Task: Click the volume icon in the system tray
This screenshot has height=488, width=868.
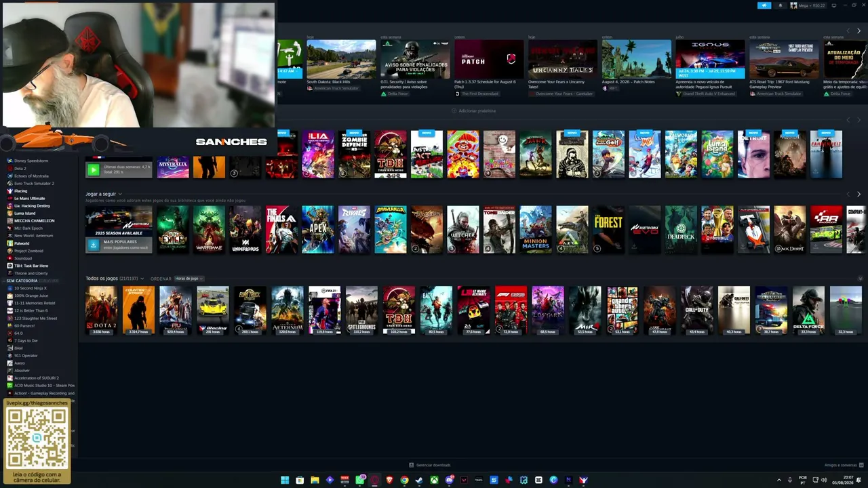Action: [x=824, y=480]
